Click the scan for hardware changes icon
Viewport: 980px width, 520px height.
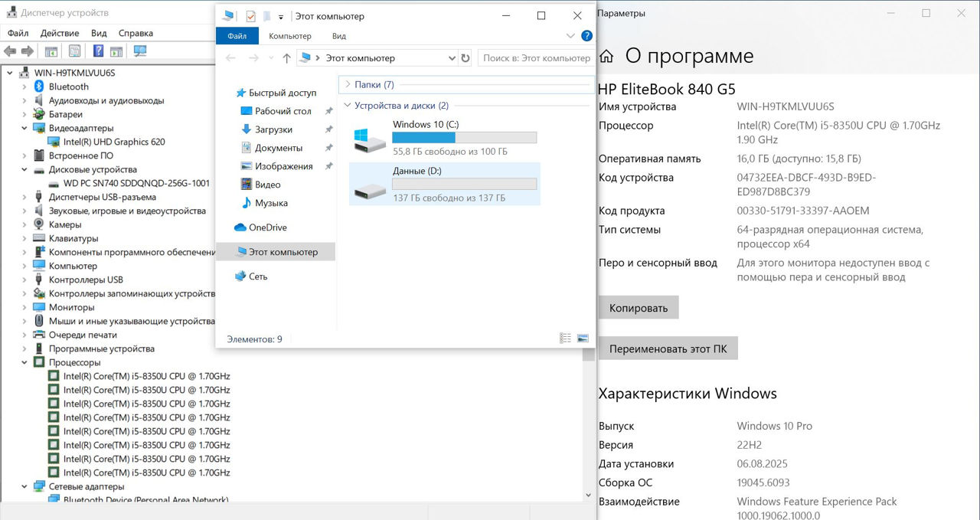coord(140,51)
